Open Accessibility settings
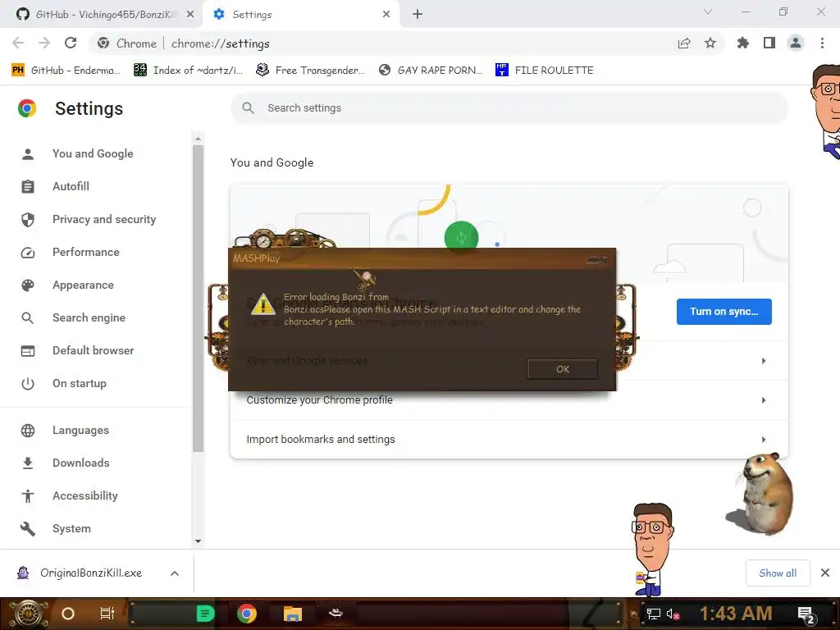The height and width of the screenshot is (630, 840). [x=85, y=496]
